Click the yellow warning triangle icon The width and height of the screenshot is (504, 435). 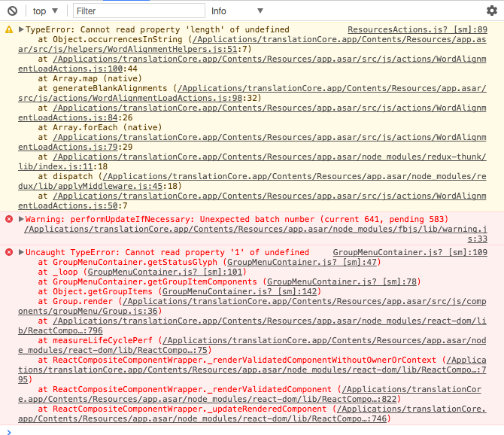pos(9,30)
